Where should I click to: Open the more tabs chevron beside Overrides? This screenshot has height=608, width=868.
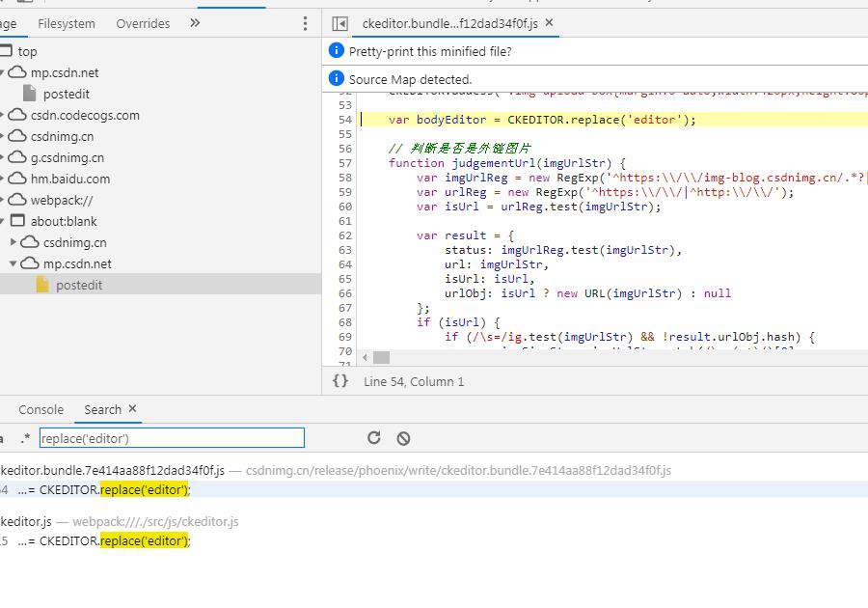tap(195, 23)
